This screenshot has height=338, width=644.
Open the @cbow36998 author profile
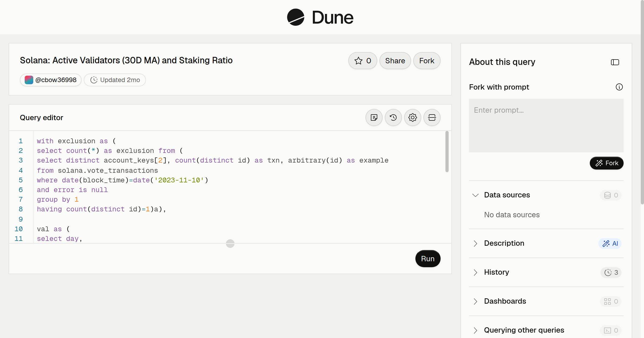pos(51,80)
